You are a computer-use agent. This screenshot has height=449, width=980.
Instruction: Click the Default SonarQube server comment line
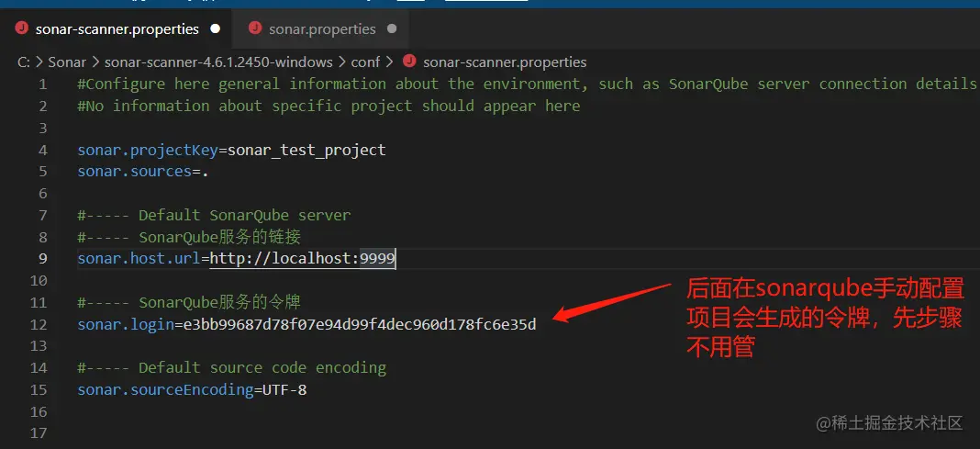pyautogui.click(x=214, y=215)
